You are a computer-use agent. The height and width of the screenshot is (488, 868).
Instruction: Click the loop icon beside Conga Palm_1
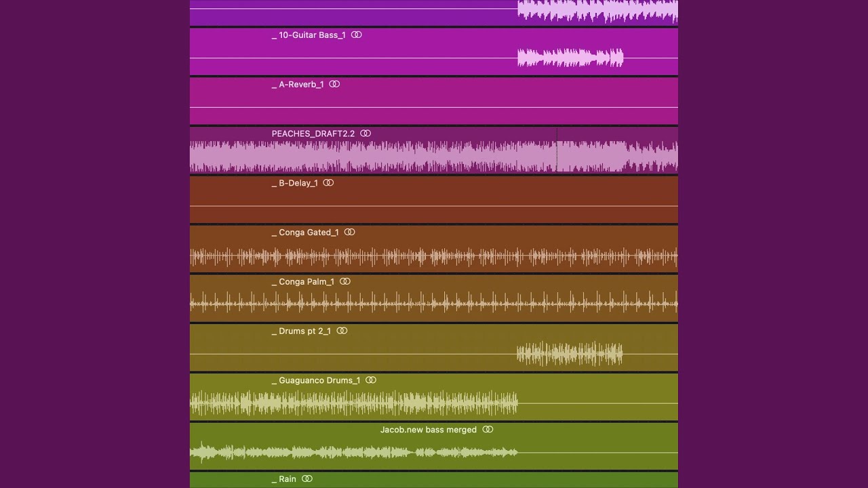345,281
